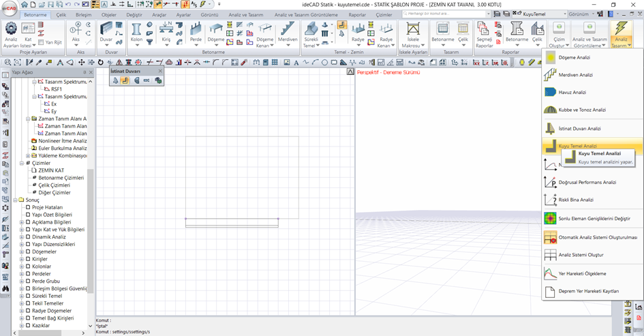Image resolution: width=644 pixels, height=336 pixels.
Task: Toggle the Kolonlar checkbox
Action: 28,266
